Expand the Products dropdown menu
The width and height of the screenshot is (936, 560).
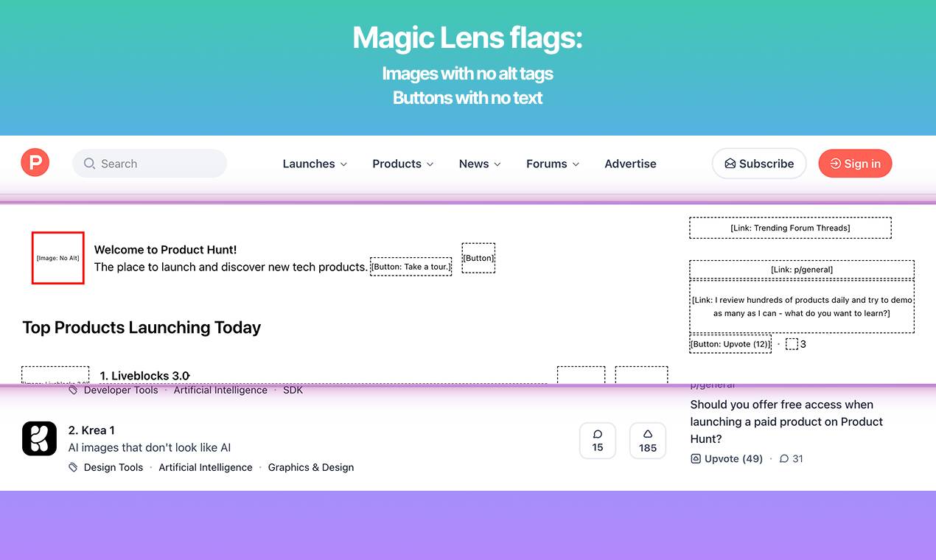click(x=402, y=164)
